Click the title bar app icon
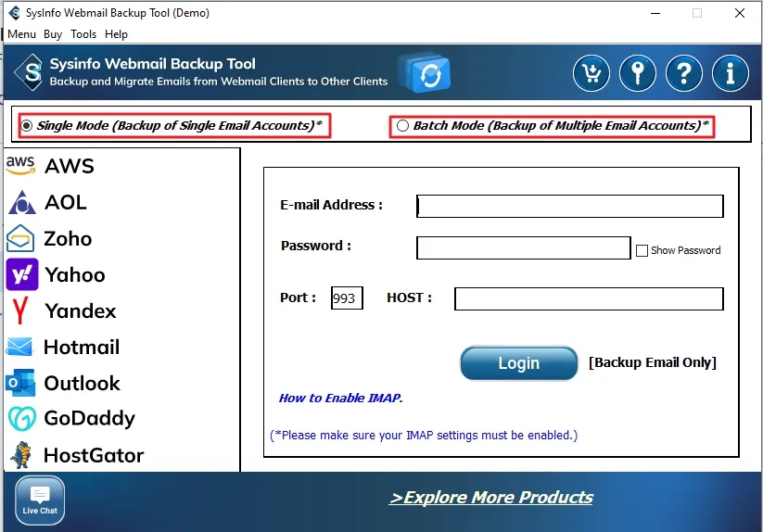The height and width of the screenshot is (532, 763). 15,13
